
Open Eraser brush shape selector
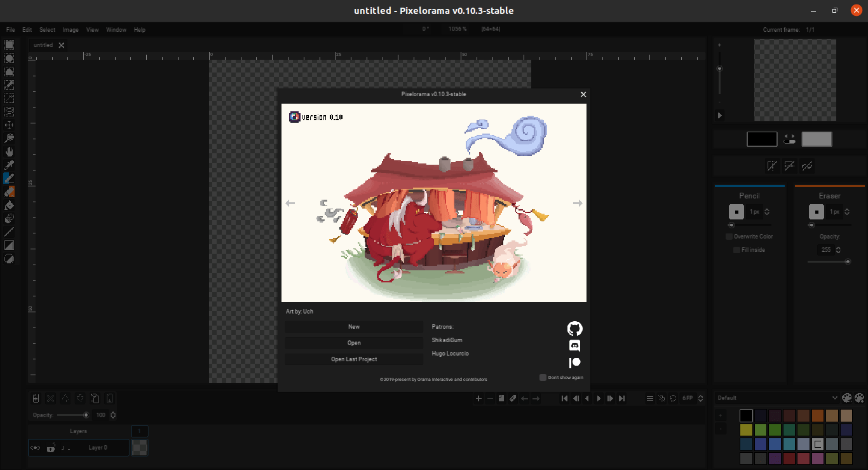coord(817,212)
